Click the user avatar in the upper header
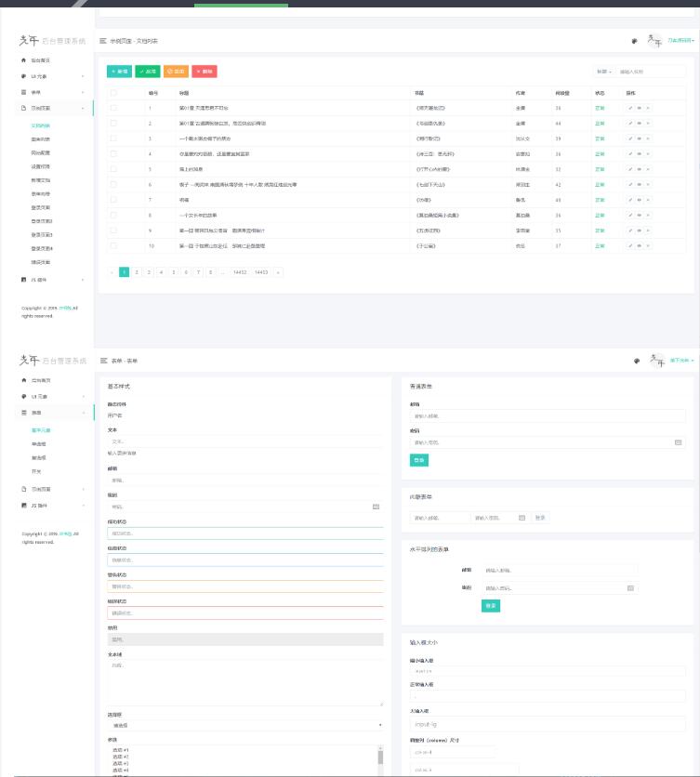Screen dimensions: 700x777 point(654,41)
